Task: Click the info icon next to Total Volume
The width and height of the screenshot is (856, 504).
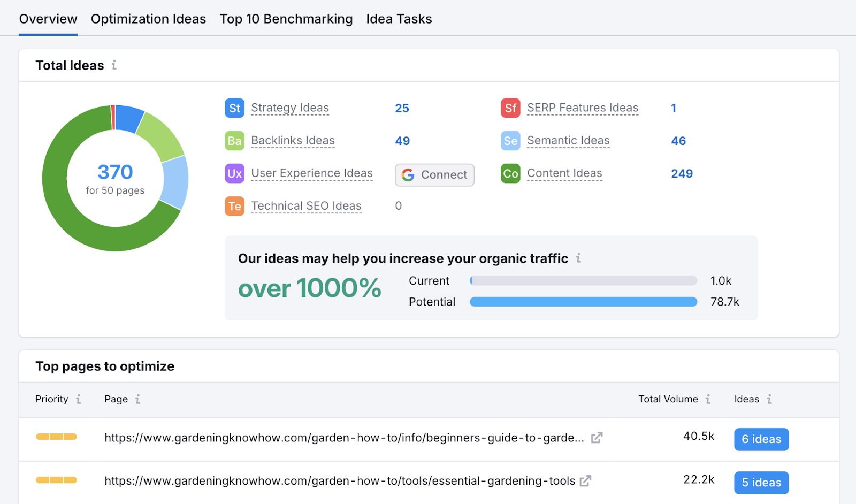Action: pos(708,399)
